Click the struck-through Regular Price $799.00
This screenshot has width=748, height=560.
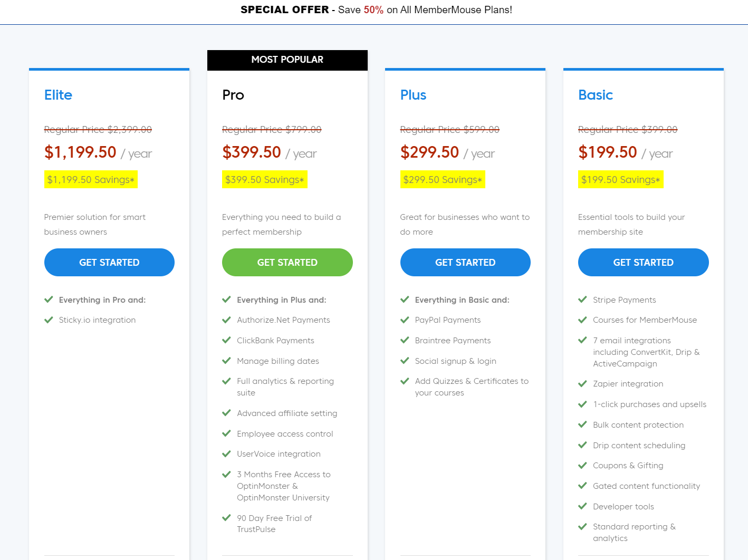coord(272,129)
